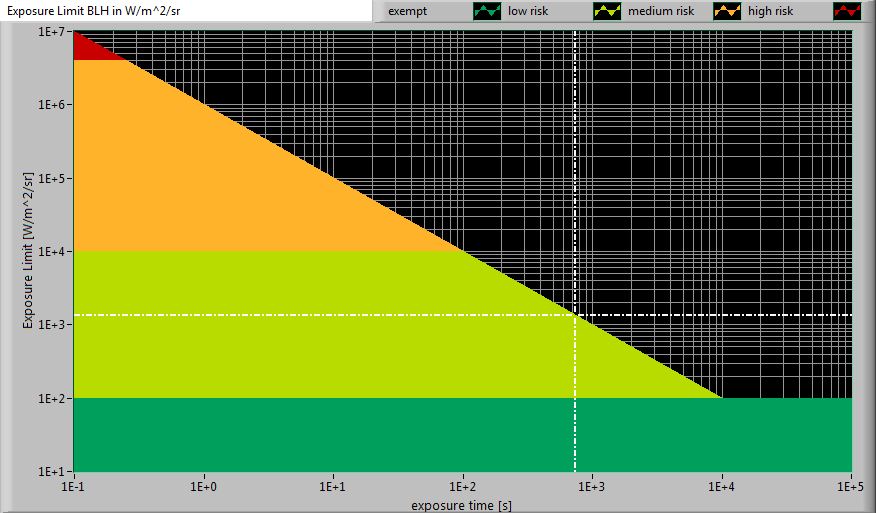Click the 'exposure time [s]' x-axis label
Image resolution: width=876 pixels, height=513 pixels.
click(x=461, y=505)
